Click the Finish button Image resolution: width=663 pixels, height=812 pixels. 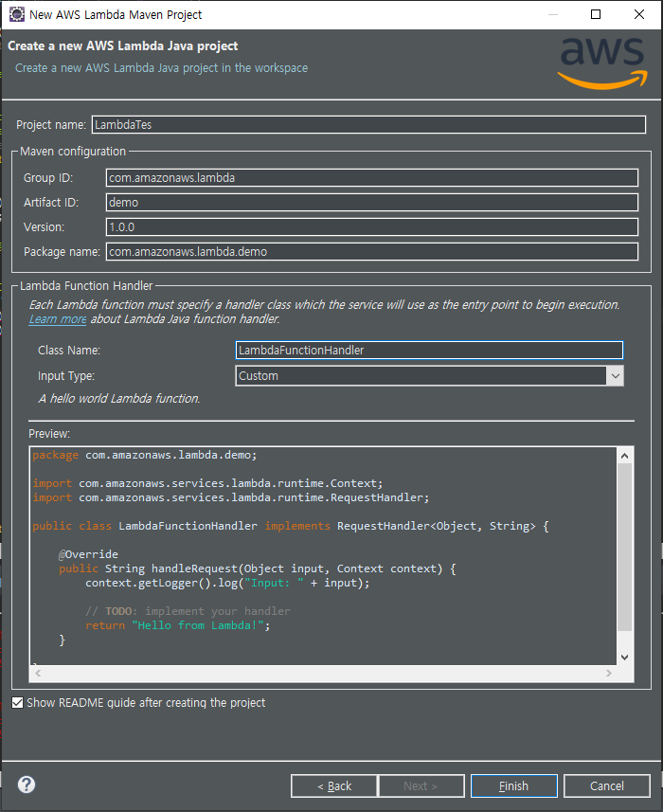[x=513, y=786]
